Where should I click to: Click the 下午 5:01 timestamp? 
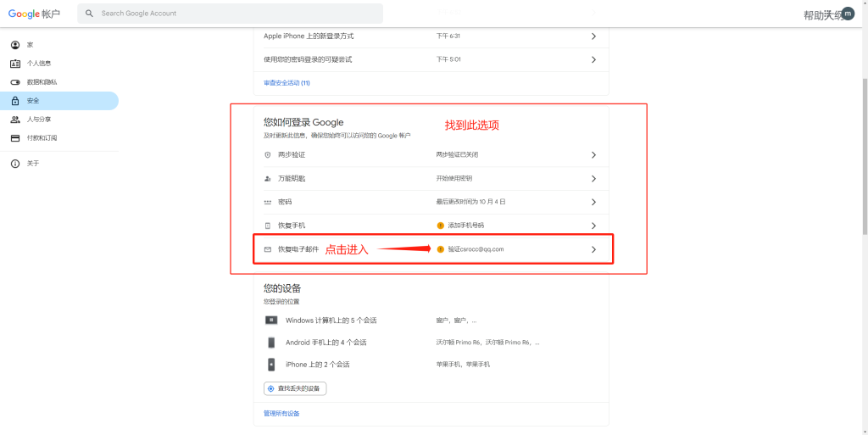(448, 59)
